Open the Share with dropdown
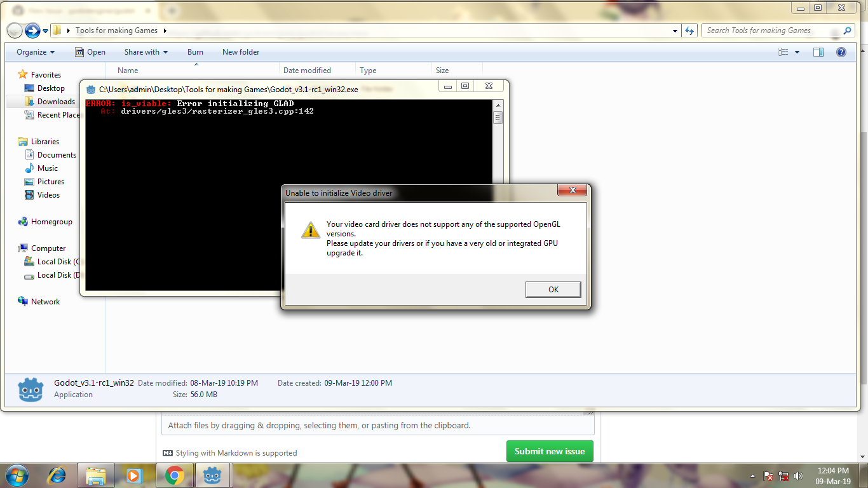The width and height of the screenshot is (868, 488). pyautogui.click(x=146, y=52)
